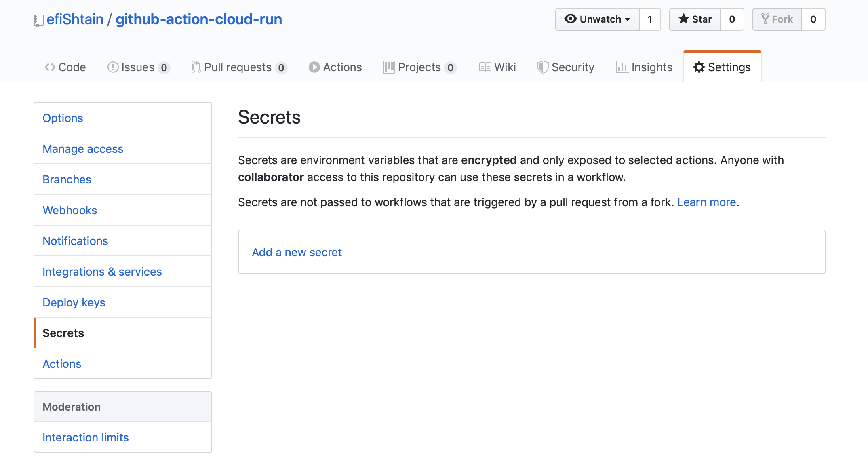Screen dimensions: 868x464
Task: Open Actions in the settings sidebar
Action: tap(123, 364)
